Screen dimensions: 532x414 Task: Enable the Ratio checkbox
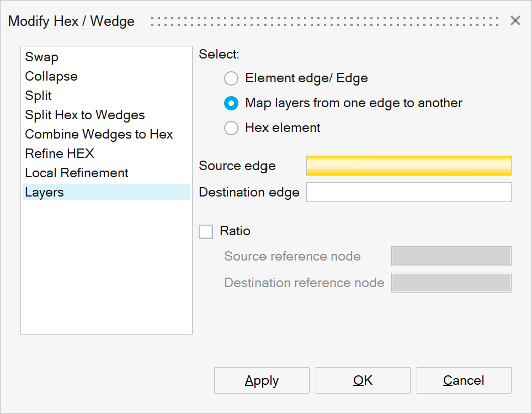pos(206,231)
